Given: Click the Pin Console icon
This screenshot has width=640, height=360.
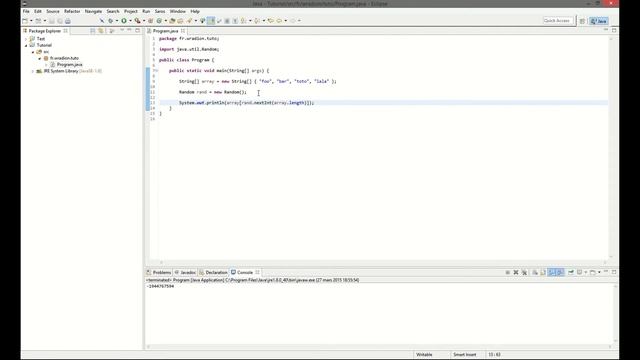Looking at the screenshot, I should pyautogui.click(x=571, y=272).
